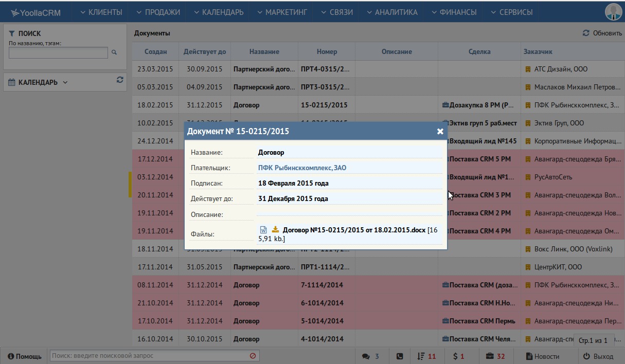The width and height of the screenshot is (625, 364).
Task: Open the ФИНАНСЫ dropdown menu
Action: coord(454,12)
